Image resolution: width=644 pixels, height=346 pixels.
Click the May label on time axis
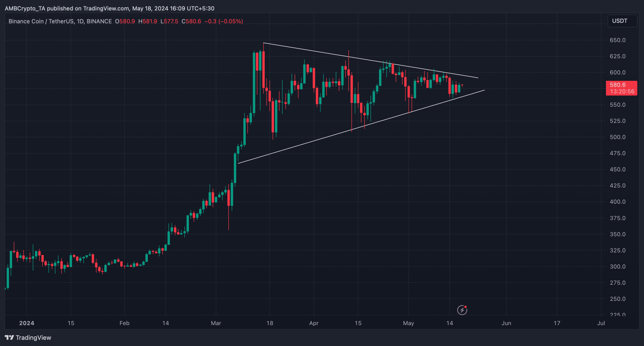coord(408,323)
